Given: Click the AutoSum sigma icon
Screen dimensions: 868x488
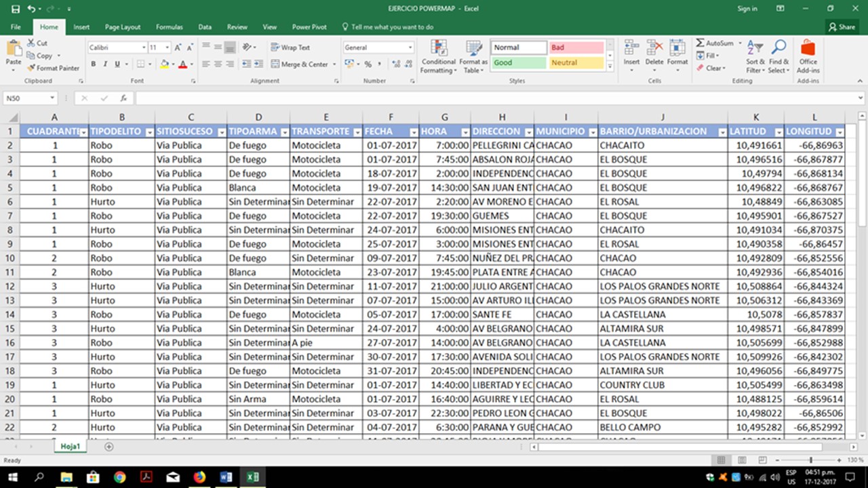Looking at the screenshot, I should pos(701,43).
